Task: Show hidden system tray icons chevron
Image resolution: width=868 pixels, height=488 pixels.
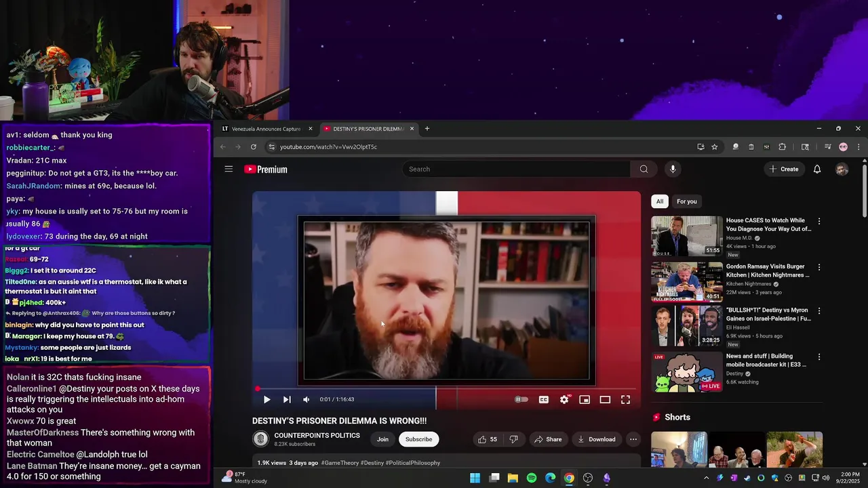Action: 706,479
